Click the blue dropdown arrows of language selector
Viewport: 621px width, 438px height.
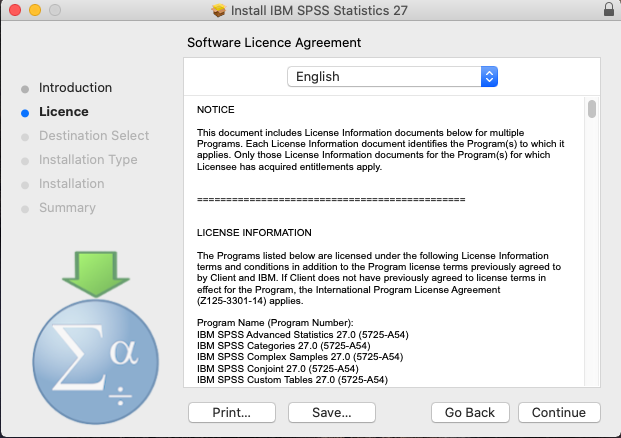point(489,77)
